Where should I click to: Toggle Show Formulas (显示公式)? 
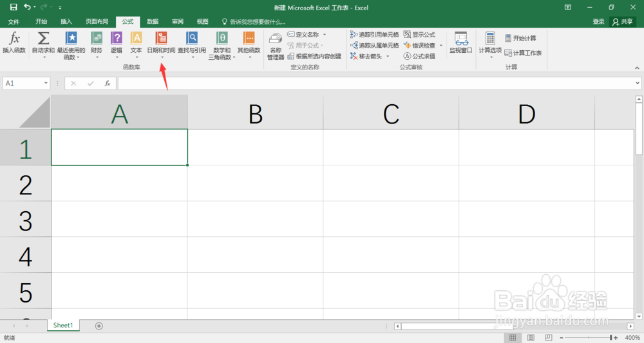(x=419, y=35)
